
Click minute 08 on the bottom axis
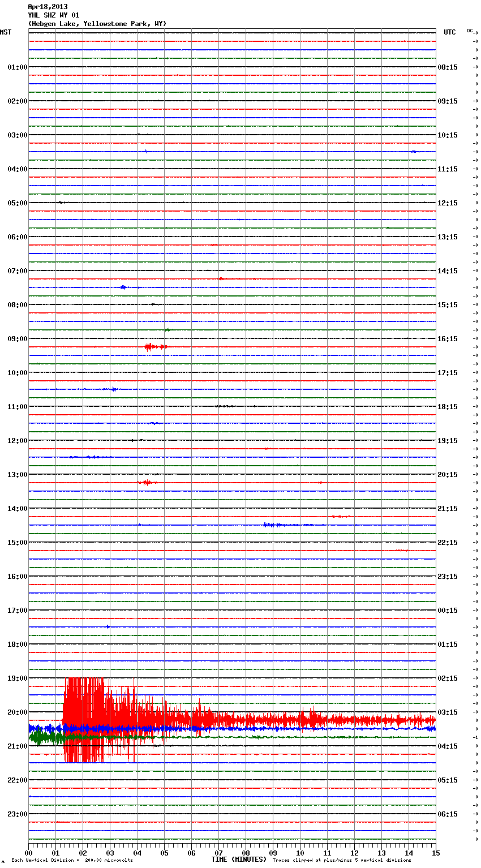click(x=246, y=853)
